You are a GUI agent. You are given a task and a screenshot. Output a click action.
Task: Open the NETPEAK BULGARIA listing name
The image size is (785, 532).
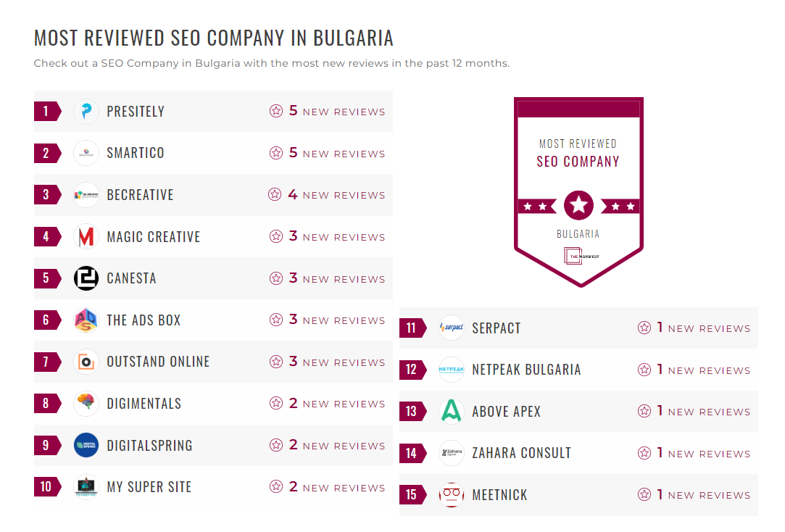click(526, 370)
